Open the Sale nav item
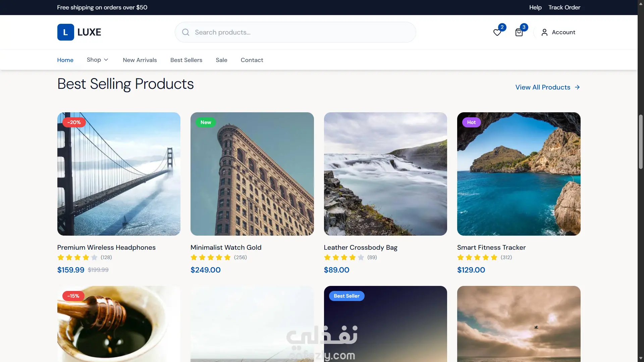 [x=221, y=60]
